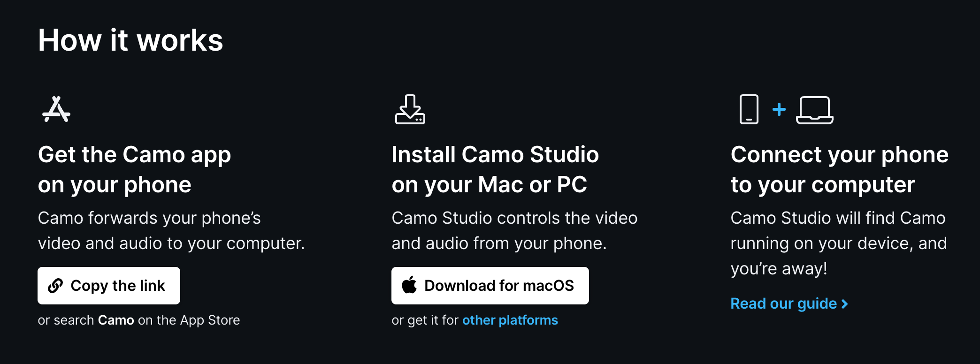Screen dimensions: 980x364
Task: Click the 'How it works' heading
Action: 130,40
